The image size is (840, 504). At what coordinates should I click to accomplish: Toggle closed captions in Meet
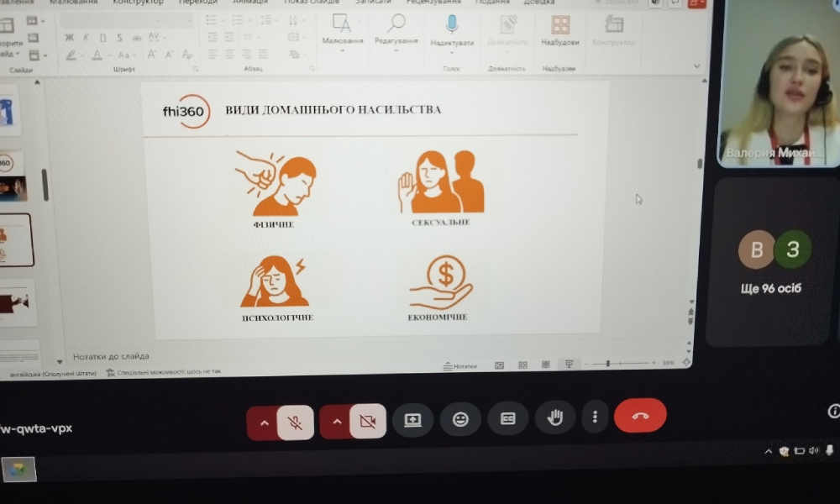pos(507,417)
